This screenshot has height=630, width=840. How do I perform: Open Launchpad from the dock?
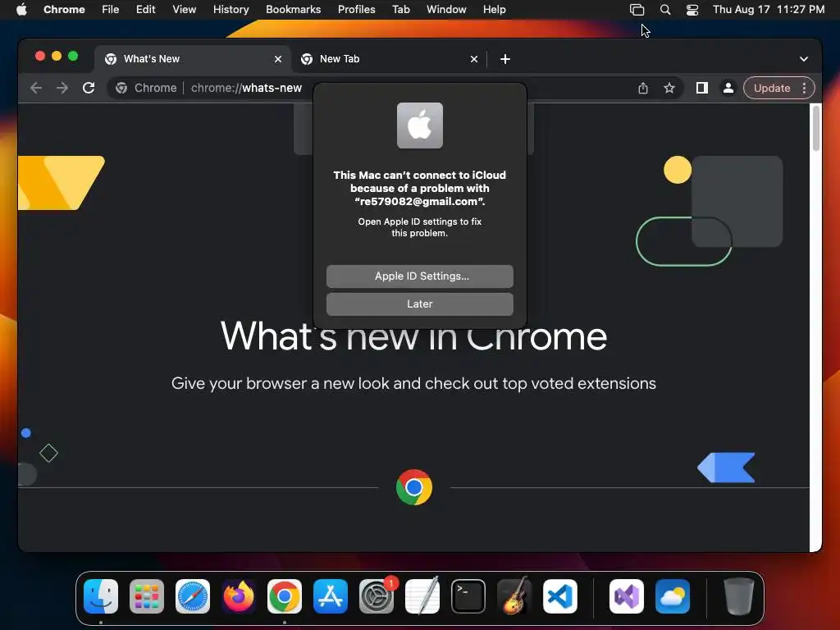click(x=147, y=596)
